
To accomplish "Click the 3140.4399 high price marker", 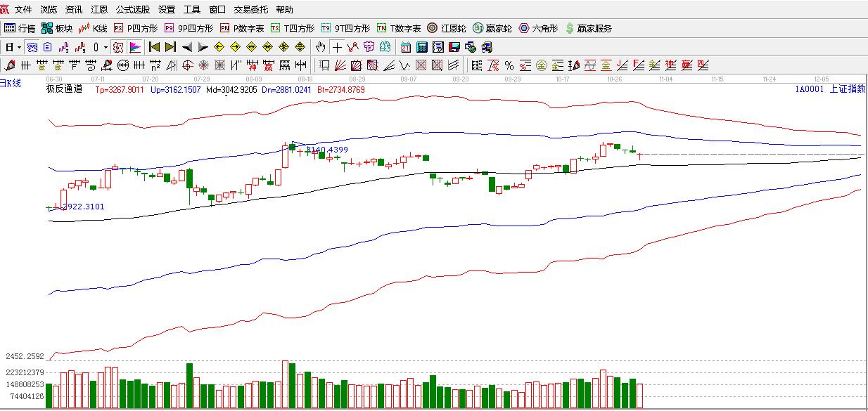I will 326,150.
